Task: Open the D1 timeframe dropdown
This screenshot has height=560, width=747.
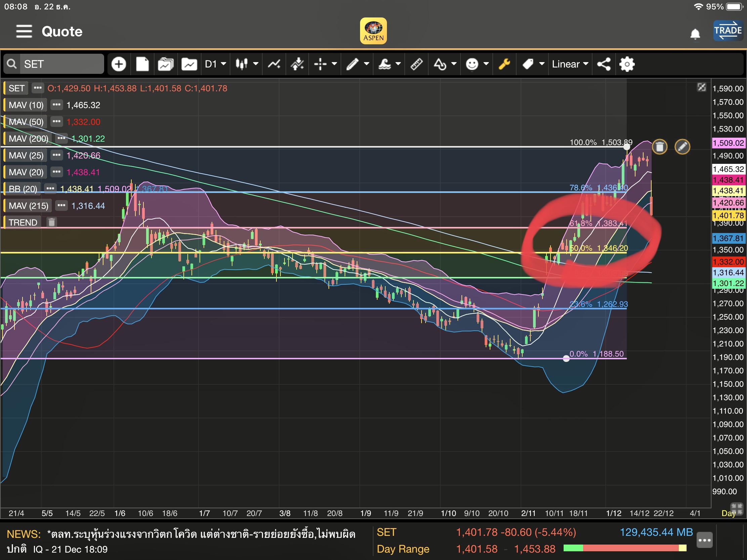Action: click(215, 64)
